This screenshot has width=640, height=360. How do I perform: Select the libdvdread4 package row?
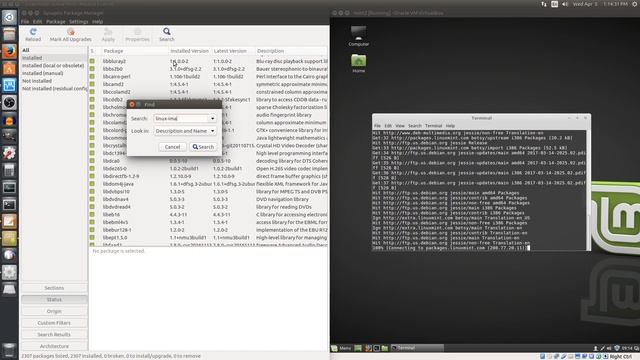[209, 207]
